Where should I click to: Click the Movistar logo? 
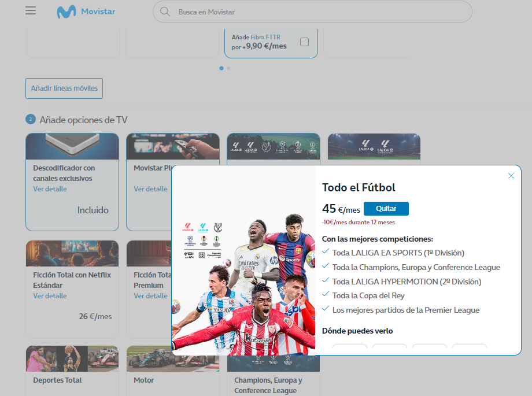tap(86, 12)
